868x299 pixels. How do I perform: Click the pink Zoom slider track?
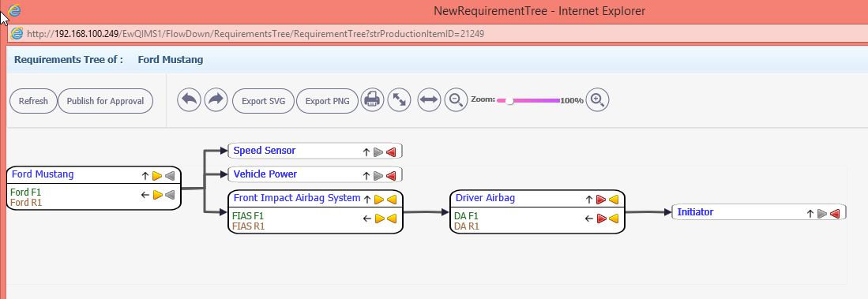click(x=528, y=101)
